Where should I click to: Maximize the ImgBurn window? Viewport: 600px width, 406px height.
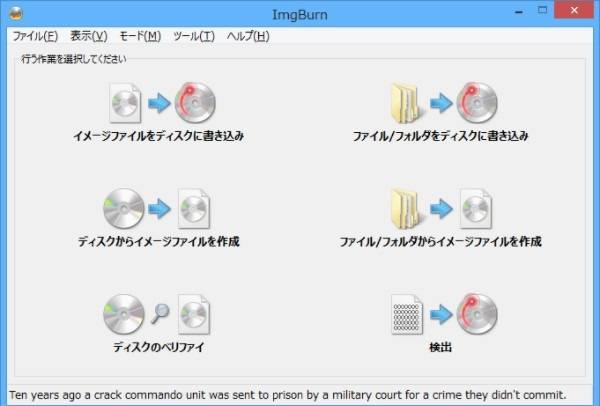(x=542, y=10)
